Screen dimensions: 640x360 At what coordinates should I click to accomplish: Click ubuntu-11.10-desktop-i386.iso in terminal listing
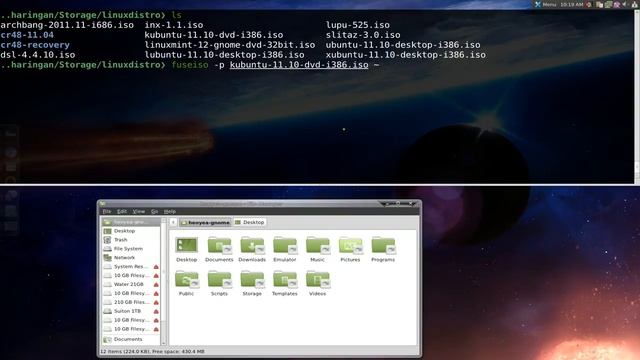pos(403,45)
